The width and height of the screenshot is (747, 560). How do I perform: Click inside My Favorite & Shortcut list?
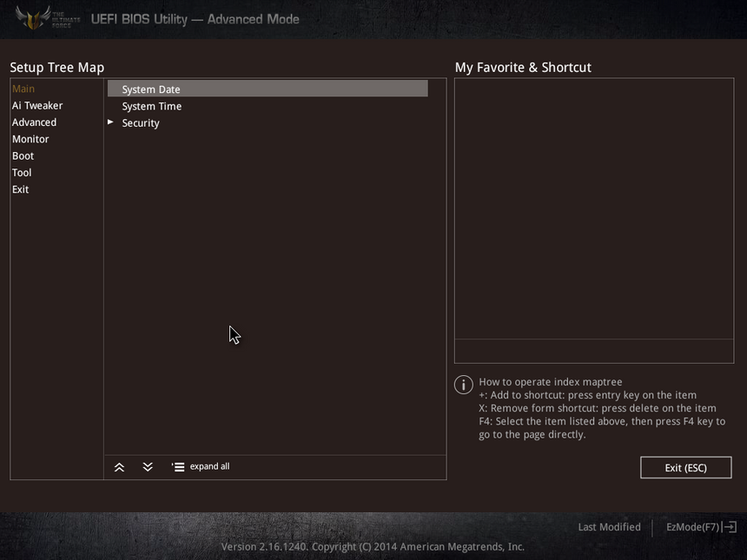pyautogui.click(x=593, y=208)
